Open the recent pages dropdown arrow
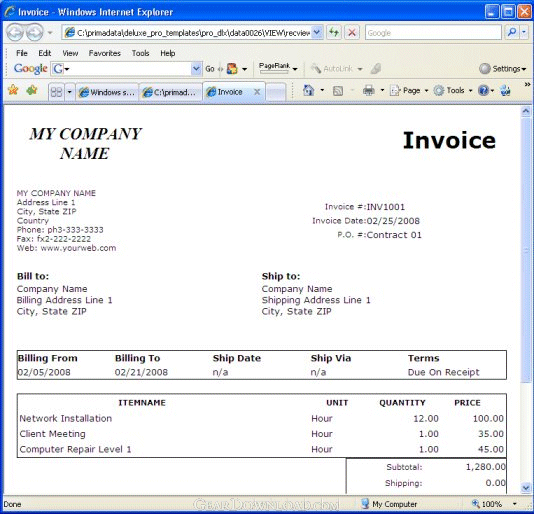534x514 pixels. (50, 33)
